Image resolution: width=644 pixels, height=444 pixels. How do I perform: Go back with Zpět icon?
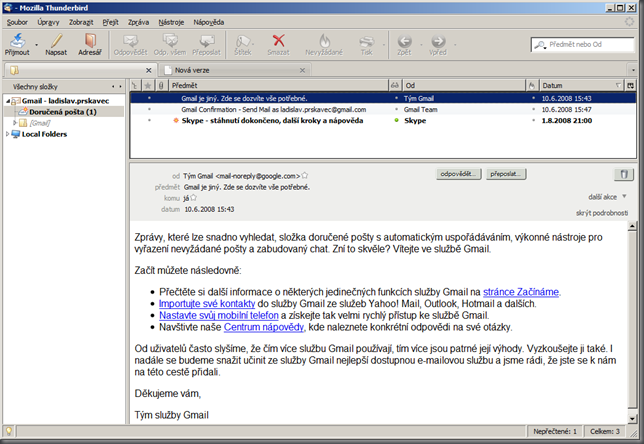[x=404, y=44]
